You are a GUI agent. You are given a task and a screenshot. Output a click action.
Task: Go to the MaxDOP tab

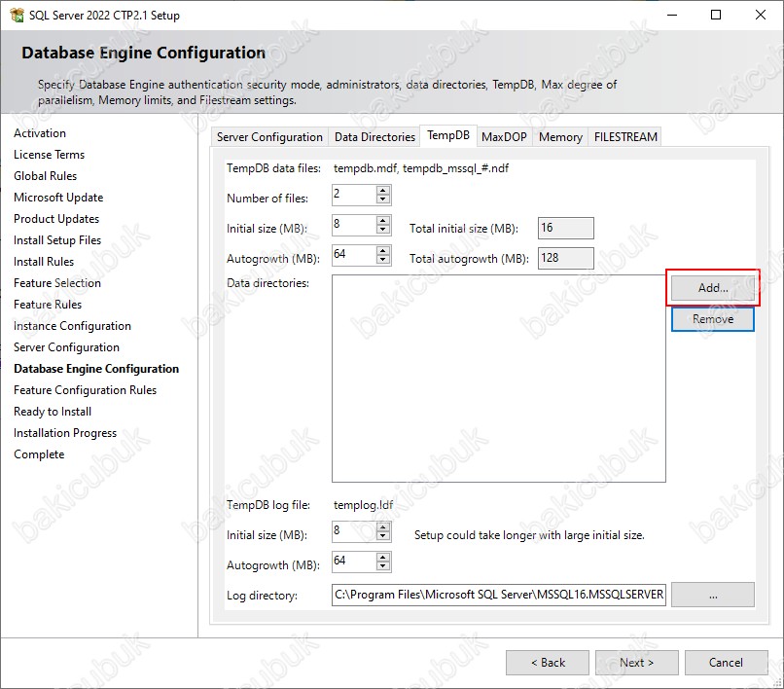point(504,137)
